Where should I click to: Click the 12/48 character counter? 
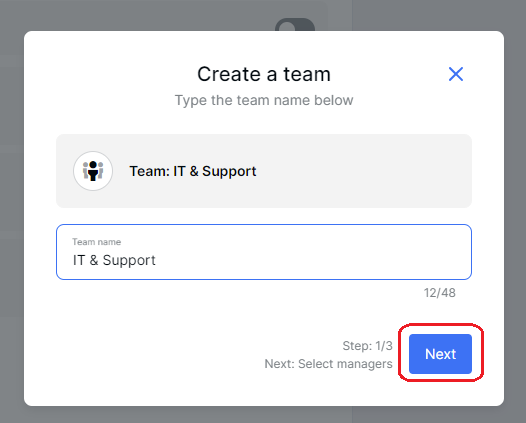[x=439, y=293]
